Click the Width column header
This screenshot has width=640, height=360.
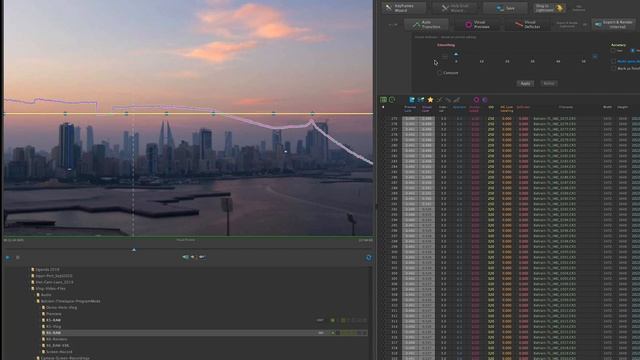click(607, 107)
